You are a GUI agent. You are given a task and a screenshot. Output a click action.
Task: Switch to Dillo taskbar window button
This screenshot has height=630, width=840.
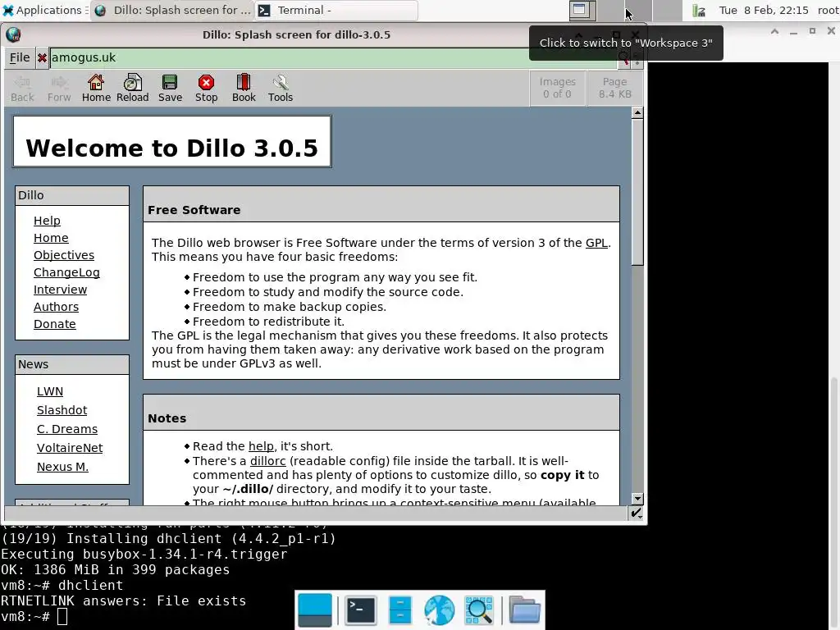tap(172, 10)
